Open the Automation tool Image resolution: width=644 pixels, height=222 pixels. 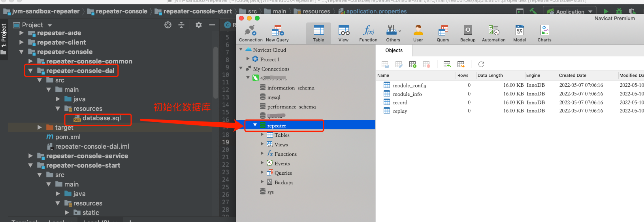[x=493, y=34]
